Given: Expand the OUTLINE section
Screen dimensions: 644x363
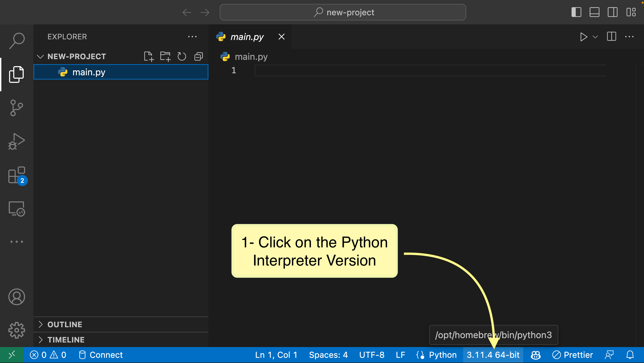Looking at the screenshot, I should click(65, 325).
